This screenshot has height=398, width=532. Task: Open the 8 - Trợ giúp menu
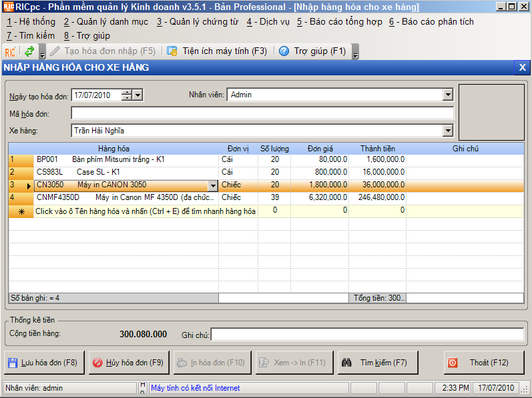(87, 35)
